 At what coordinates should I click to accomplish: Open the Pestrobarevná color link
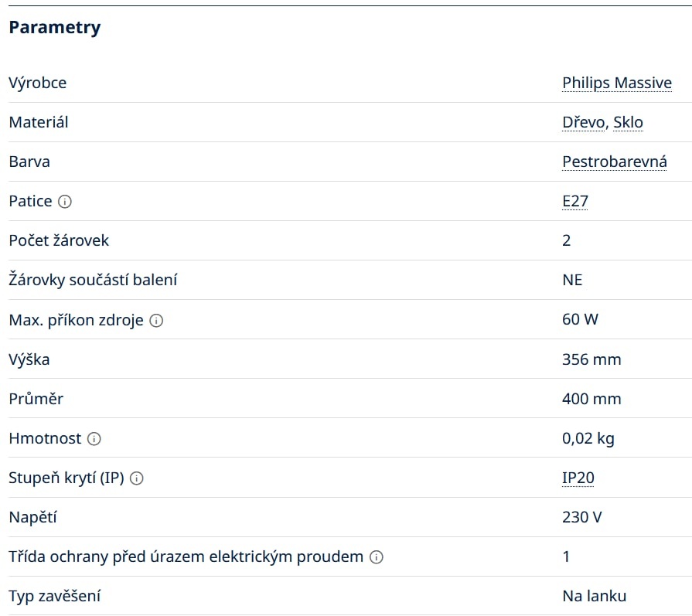614,162
